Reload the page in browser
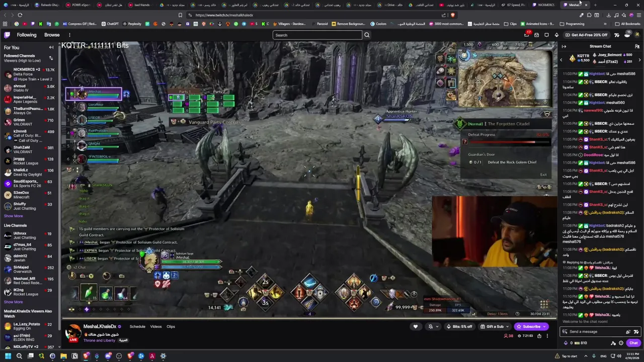 tap(20, 15)
